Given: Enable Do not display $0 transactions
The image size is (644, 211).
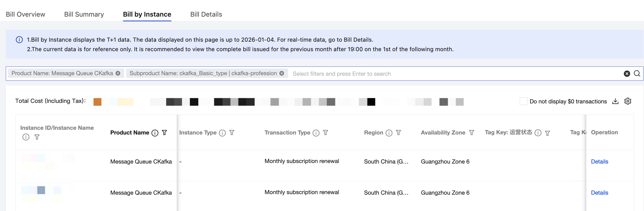Looking at the screenshot, I should [523, 101].
